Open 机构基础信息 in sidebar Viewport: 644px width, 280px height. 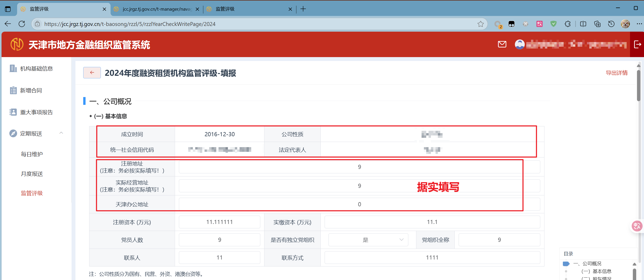[36, 69]
